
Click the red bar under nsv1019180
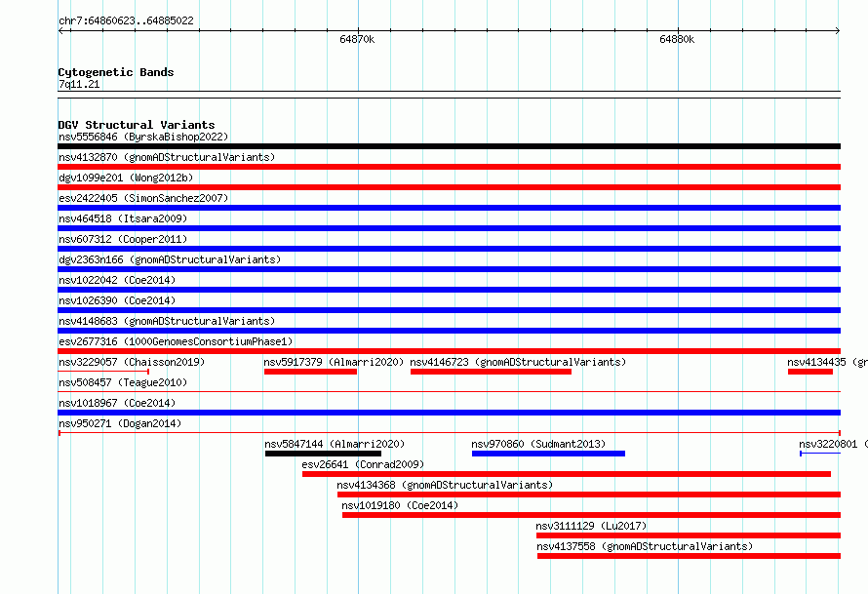[591, 515]
